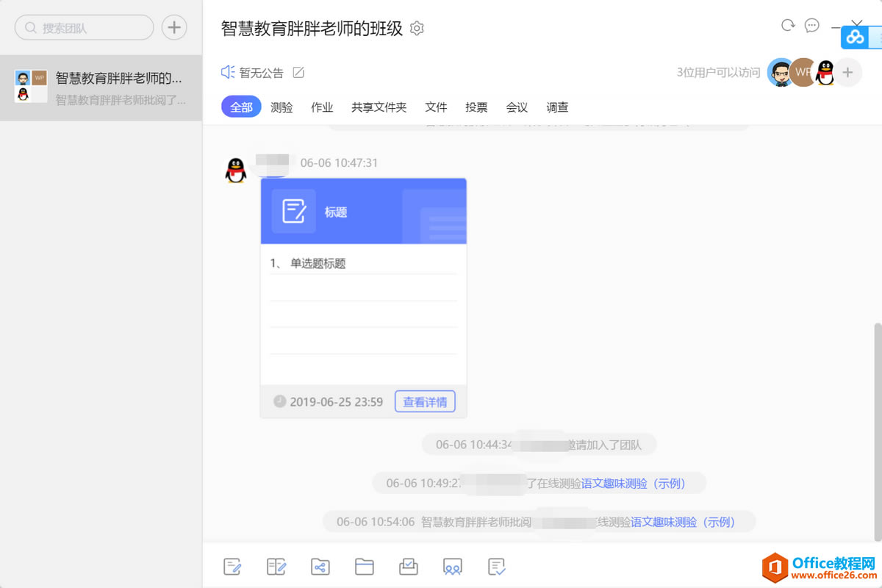
Task: Click the announcement speaker icon
Action: [x=228, y=72]
